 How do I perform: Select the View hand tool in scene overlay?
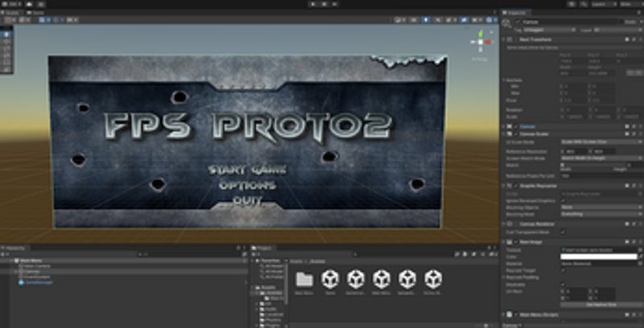point(6,35)
